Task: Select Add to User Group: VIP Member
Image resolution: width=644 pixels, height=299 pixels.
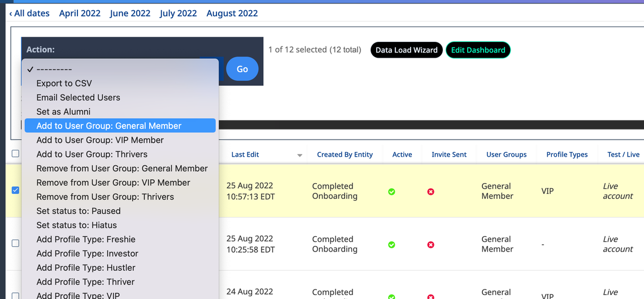Action: [x=120, y=140]
